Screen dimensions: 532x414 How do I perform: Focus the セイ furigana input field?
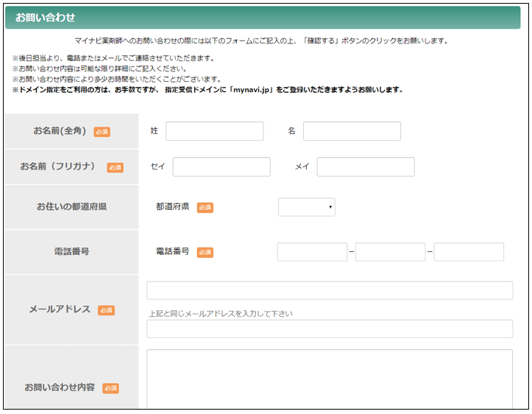[221, 167]
